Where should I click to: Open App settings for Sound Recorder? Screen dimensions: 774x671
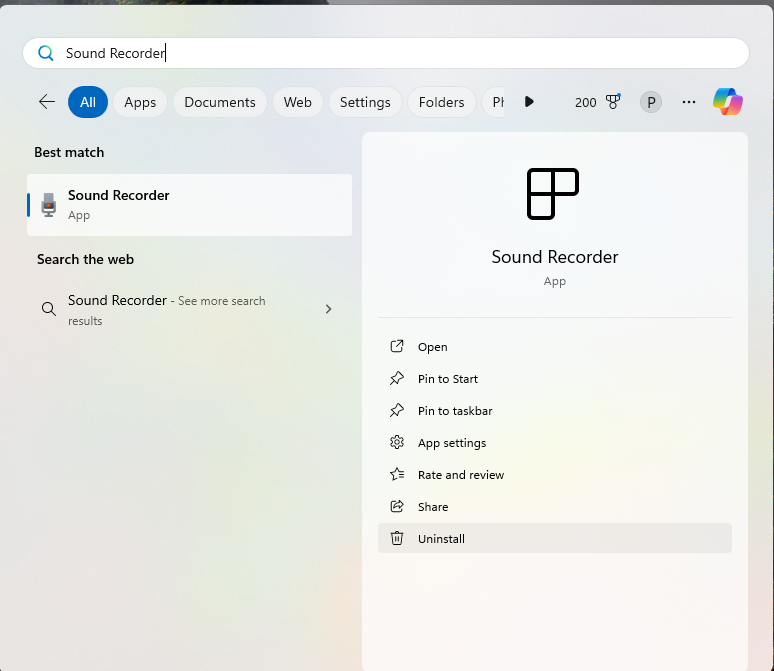[451, 443]
